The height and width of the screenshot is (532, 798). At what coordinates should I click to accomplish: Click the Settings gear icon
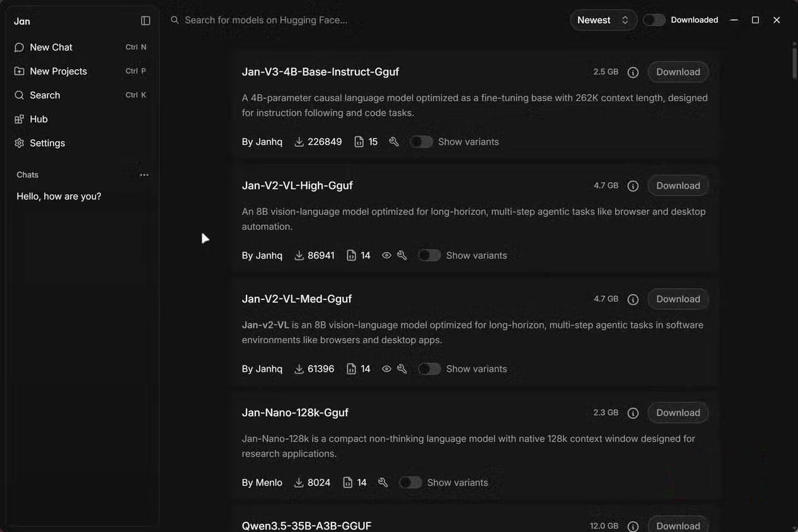19,143
